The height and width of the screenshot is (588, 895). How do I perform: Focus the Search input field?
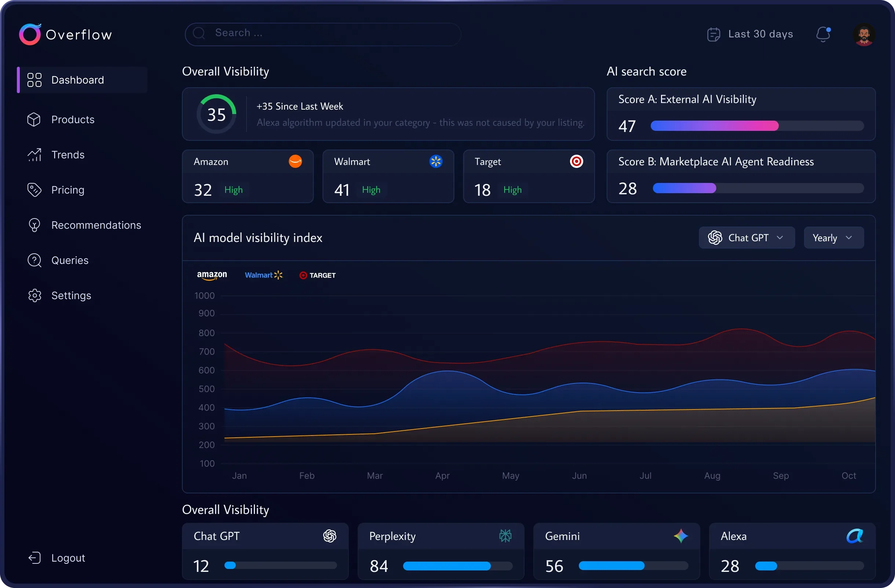tap(323, 34)
